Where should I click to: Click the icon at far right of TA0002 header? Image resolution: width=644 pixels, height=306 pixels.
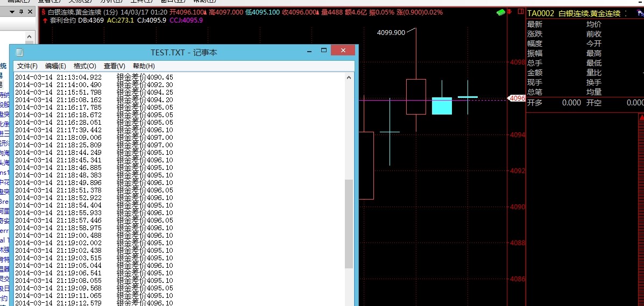[640, 13]
